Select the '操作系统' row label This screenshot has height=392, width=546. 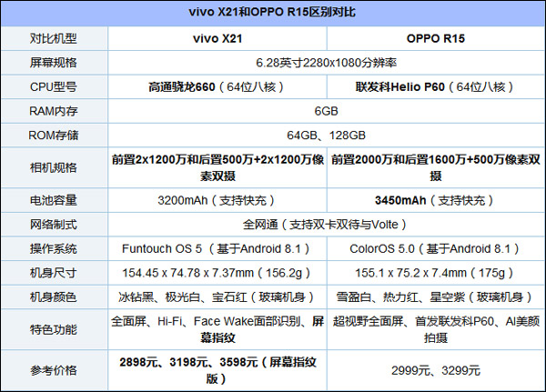tap(54, 248)
